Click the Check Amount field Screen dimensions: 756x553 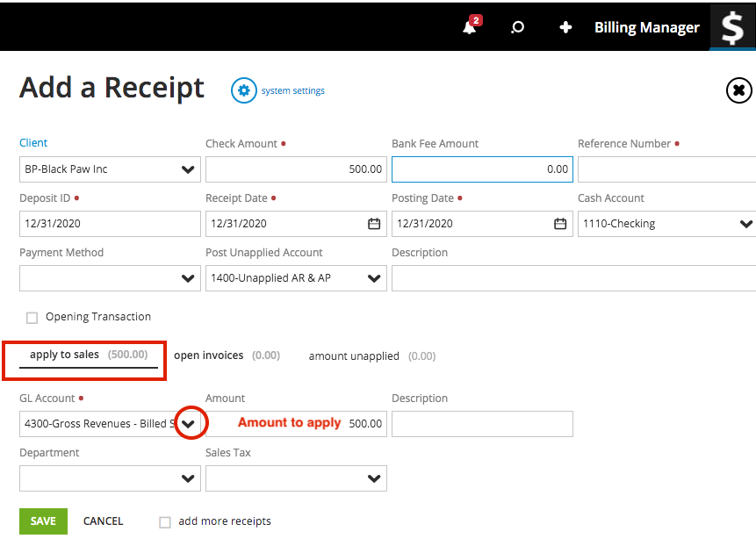point(296,169)
